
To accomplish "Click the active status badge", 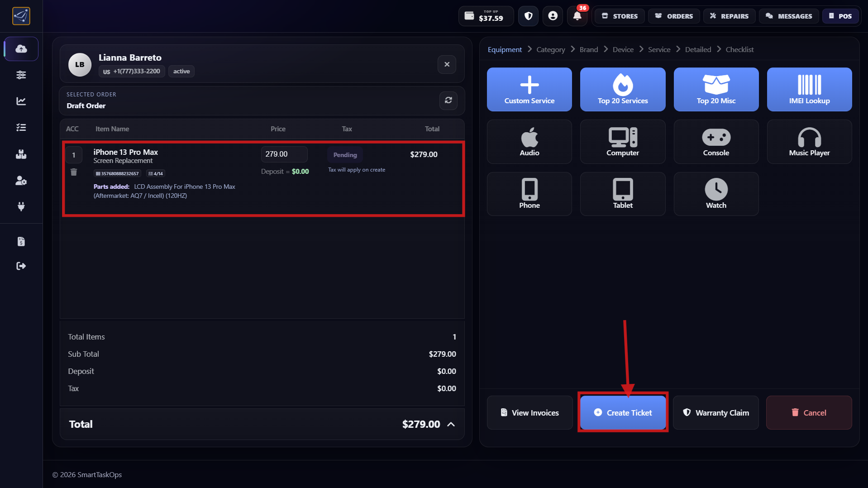I will click(181, 72).
